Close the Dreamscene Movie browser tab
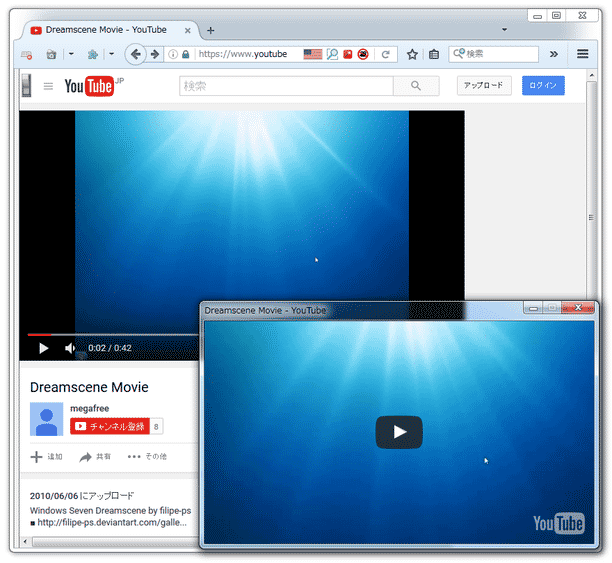Screen dimensions: 612x563 click(x=188, y=30)
